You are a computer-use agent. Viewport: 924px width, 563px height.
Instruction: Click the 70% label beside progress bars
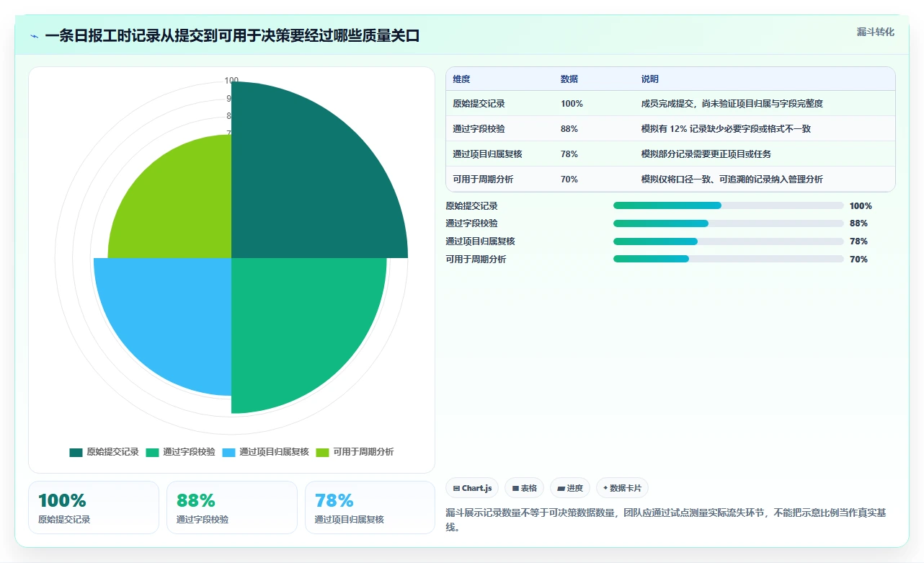pyautogui.click(x=858, y=260)
